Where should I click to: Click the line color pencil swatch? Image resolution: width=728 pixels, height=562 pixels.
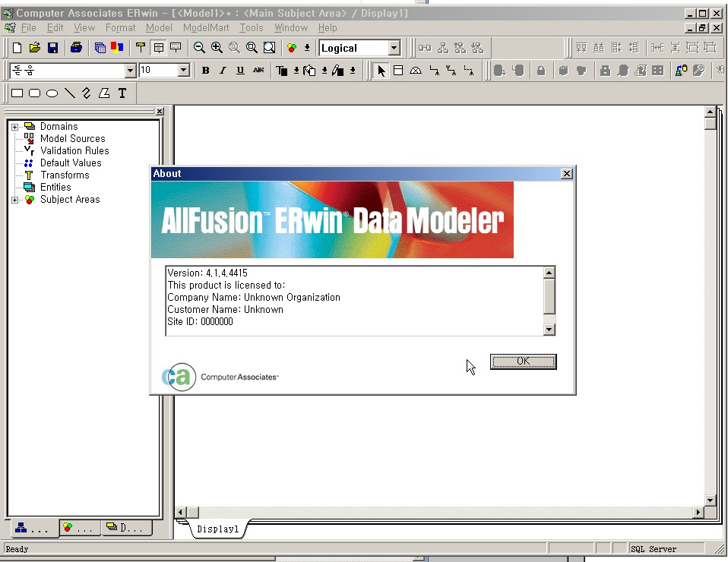(x=338, y=71)
